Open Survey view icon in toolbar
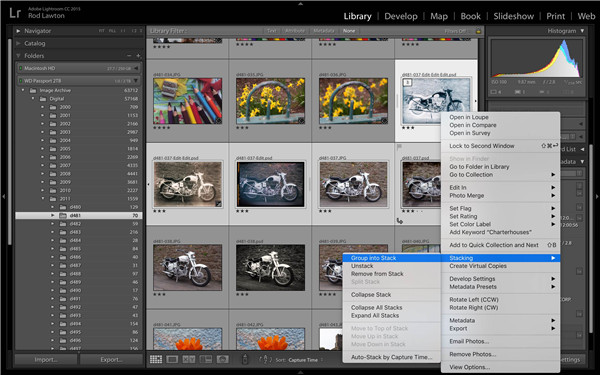Image resolution: width=600 pixels, height=375 pixels. [x=206, y=359]
